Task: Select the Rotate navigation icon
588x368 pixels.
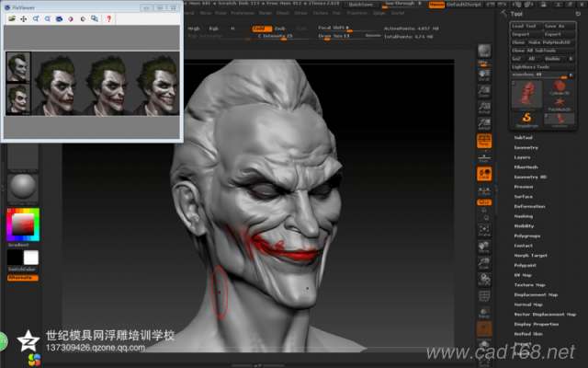Action: (x=484, y=280)
